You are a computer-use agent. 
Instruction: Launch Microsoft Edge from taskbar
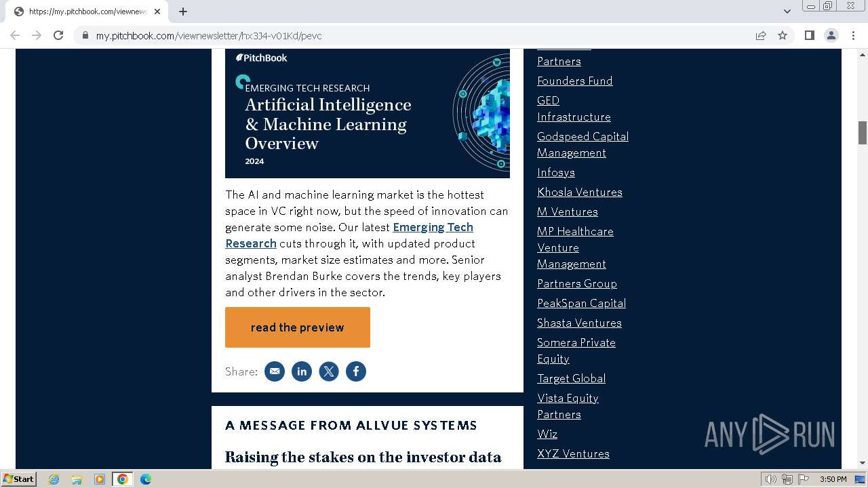click(146, 479)
